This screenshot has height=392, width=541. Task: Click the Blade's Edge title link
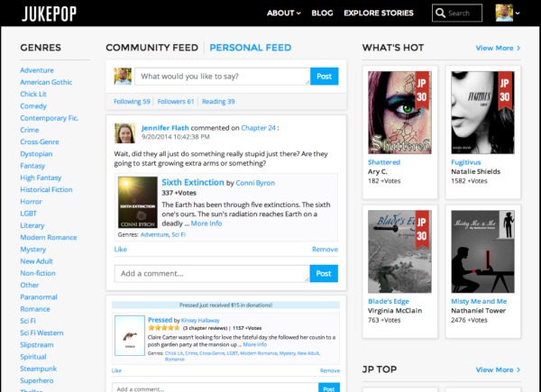tap(388, 301)
